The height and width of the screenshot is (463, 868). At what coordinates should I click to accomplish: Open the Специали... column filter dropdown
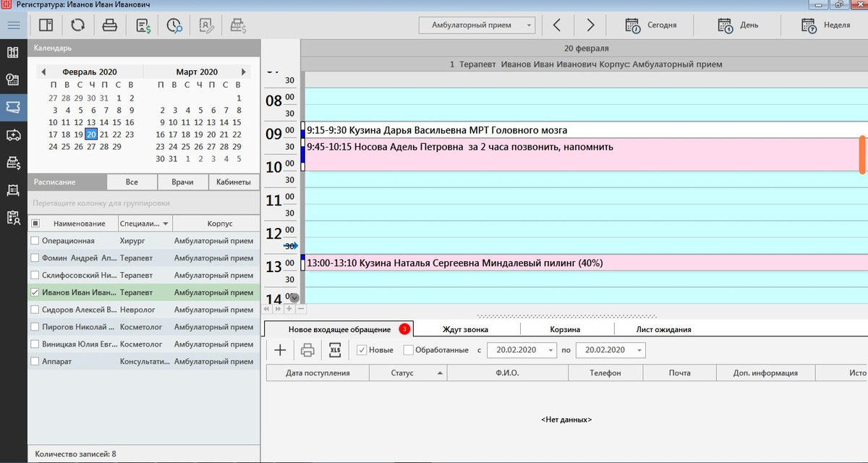click(x=166, y=224)
